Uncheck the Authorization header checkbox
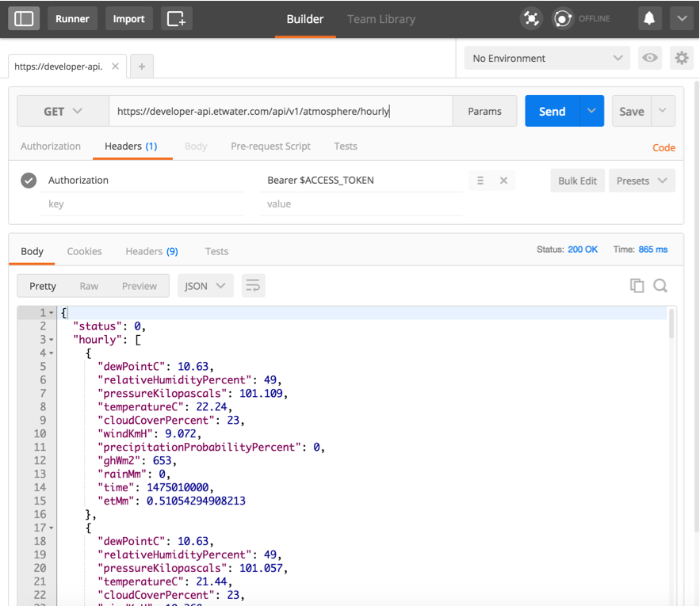Image resolution: width=700 pixels, height=606 pixels. (29, 181)
